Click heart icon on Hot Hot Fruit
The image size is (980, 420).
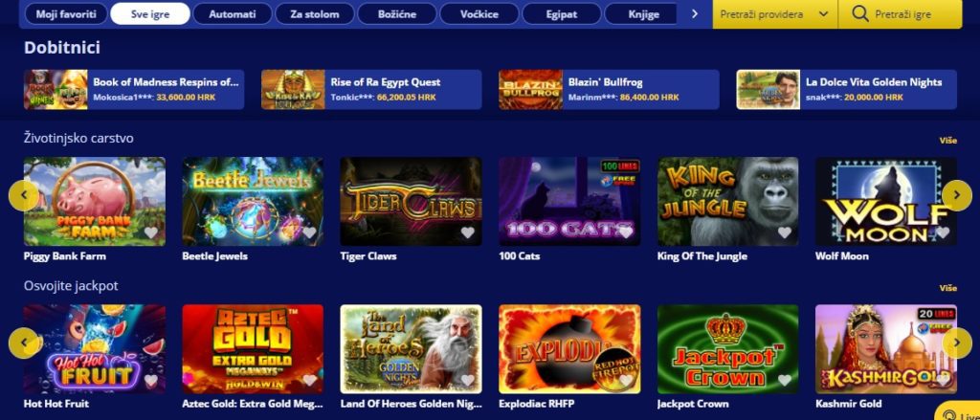click(150, 380)
